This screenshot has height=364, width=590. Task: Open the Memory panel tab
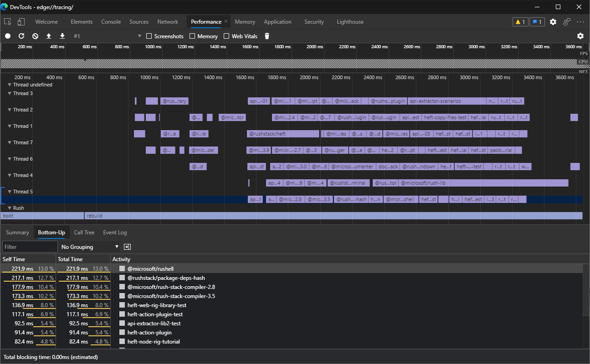(x=245, y=22)
